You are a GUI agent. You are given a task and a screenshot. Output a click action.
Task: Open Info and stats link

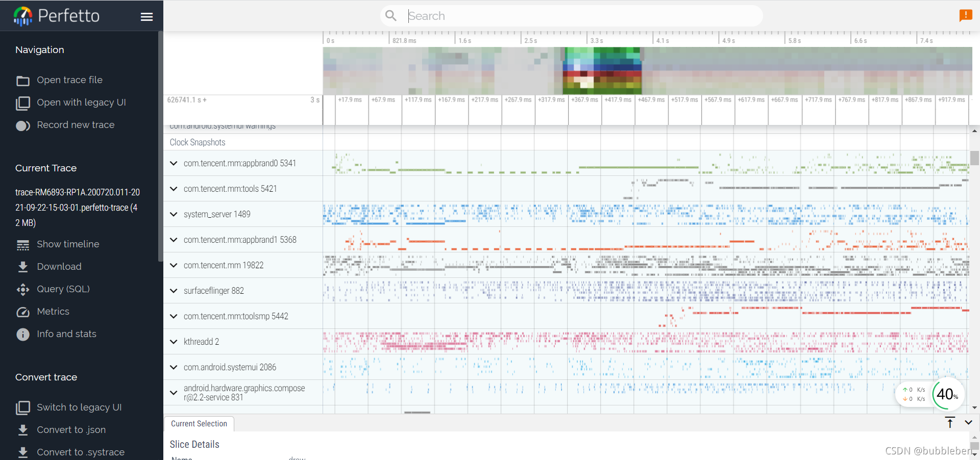point(66,334)
